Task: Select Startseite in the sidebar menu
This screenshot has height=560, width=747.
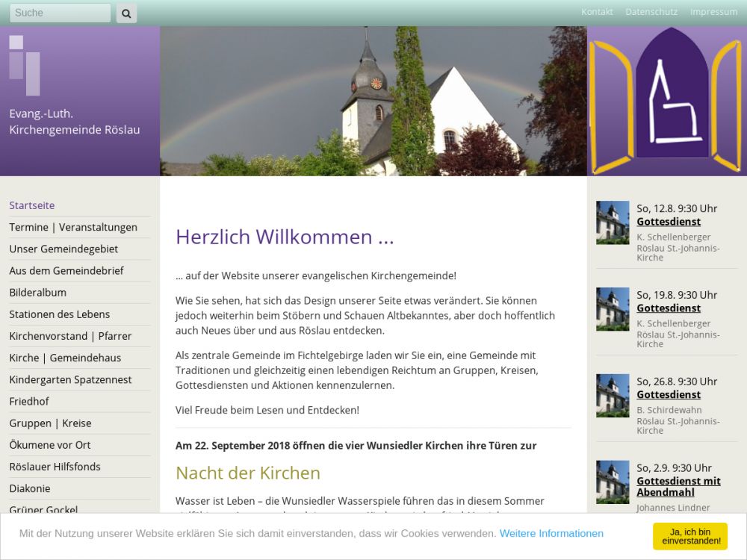Action: pos(32,205)
